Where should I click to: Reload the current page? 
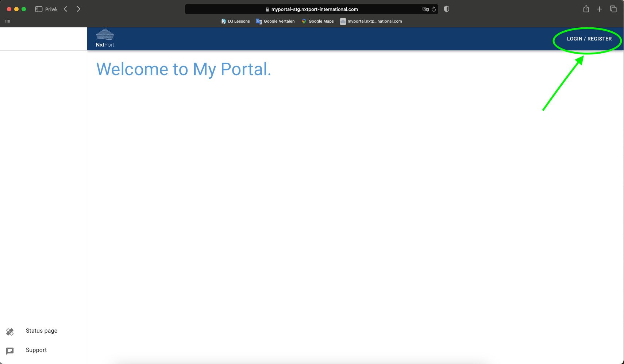tap(434, 9)
